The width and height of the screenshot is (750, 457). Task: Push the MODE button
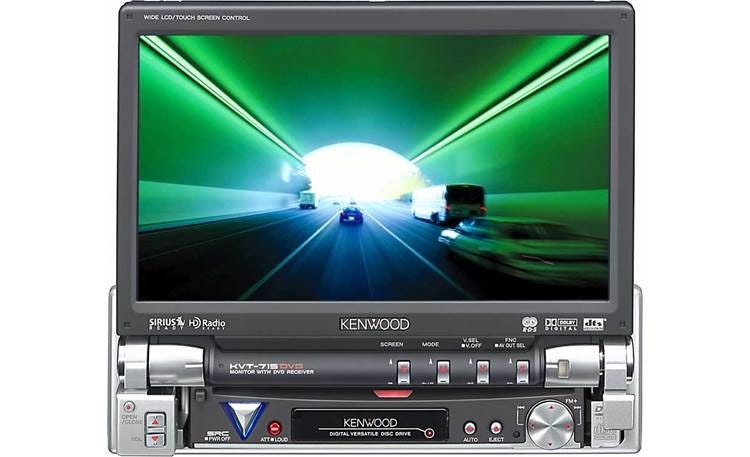point(443,371)
